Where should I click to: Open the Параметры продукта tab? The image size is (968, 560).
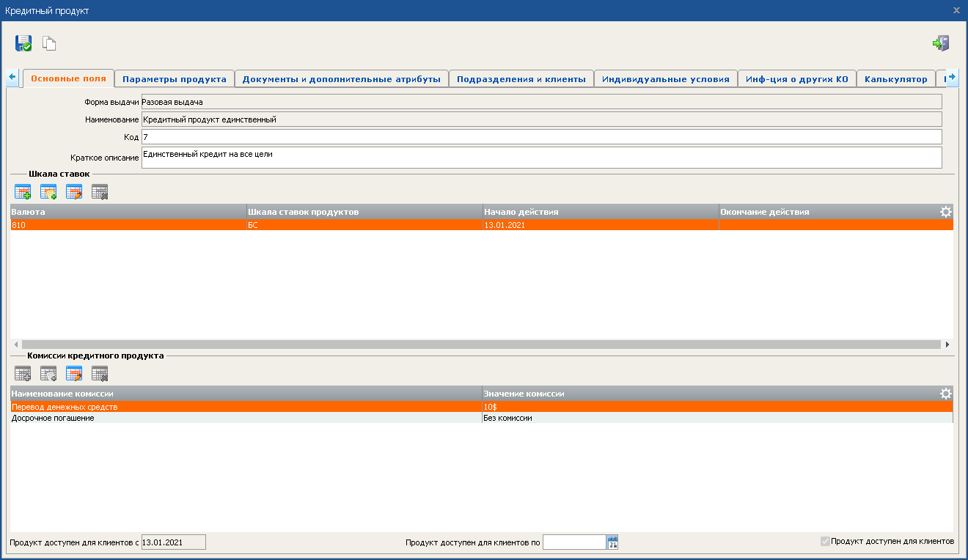(175, 79)
